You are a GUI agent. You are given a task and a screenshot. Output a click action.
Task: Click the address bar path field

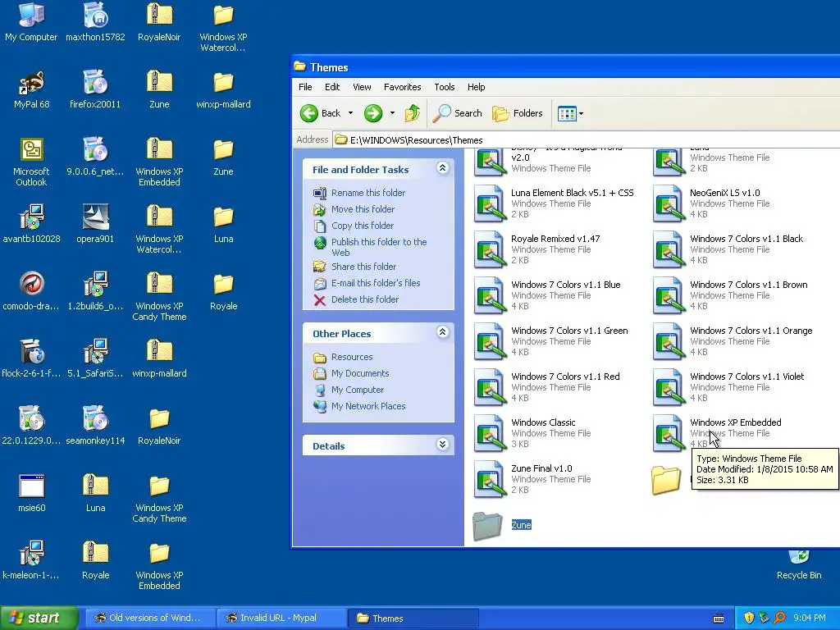pos(586,140)
